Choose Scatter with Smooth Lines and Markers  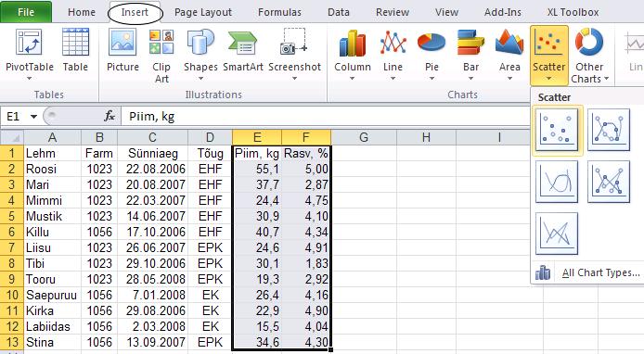coord(609,130)
